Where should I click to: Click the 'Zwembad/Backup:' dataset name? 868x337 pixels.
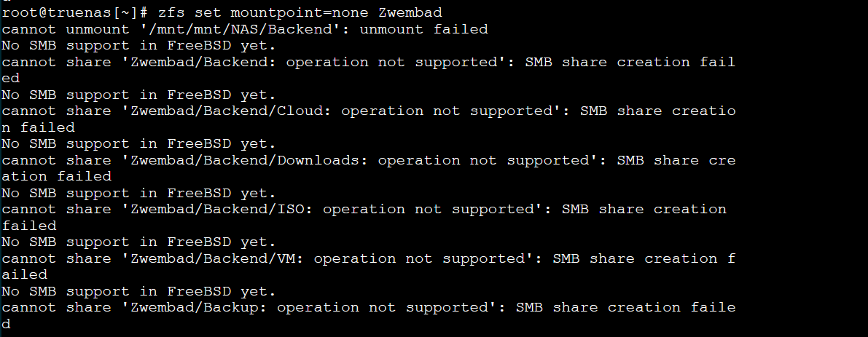[x=199, y=308]
